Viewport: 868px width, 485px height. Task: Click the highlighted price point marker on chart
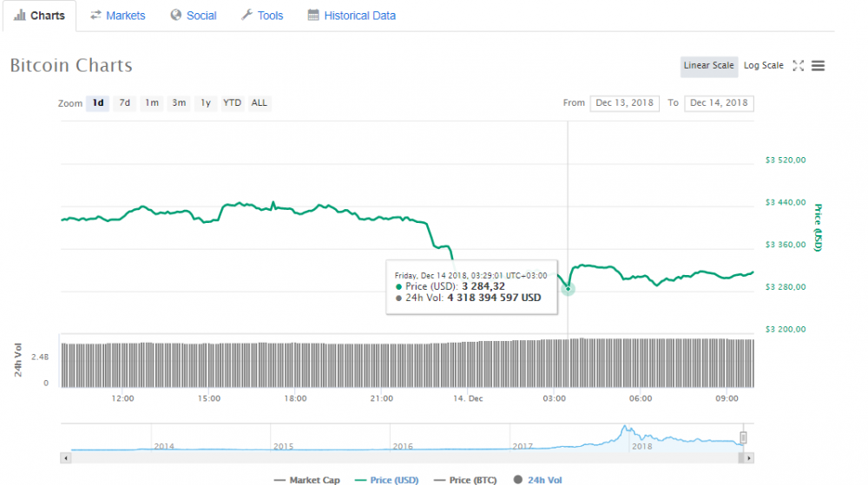click(x=568, y=289)
